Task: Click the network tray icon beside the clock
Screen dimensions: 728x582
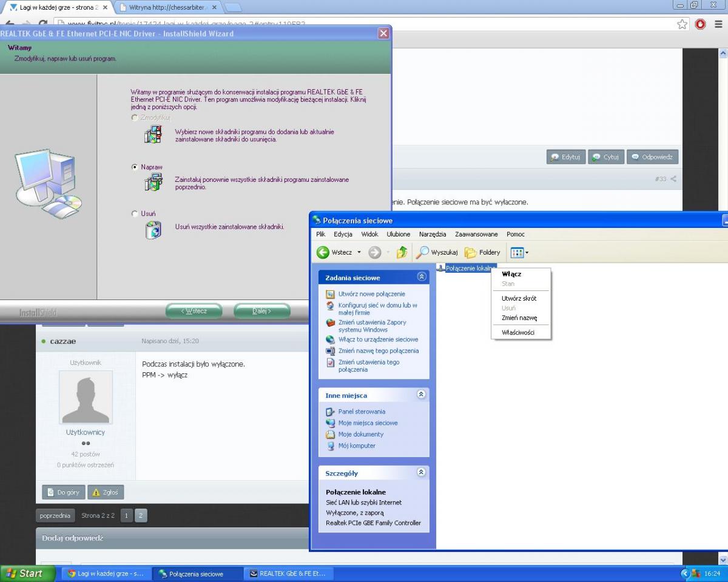Action: click(x=696, y=574)
